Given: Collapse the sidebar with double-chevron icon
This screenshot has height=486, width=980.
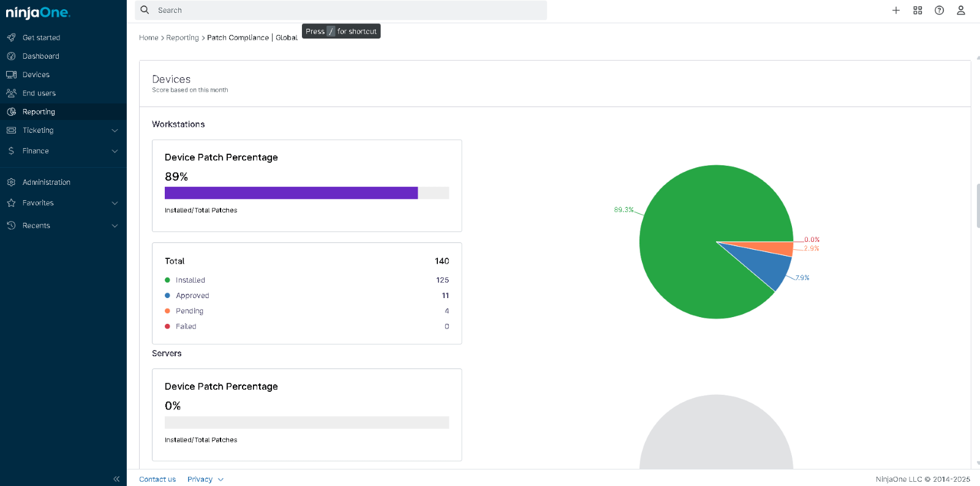Looking at the screenshot, I should coord(116,479).
